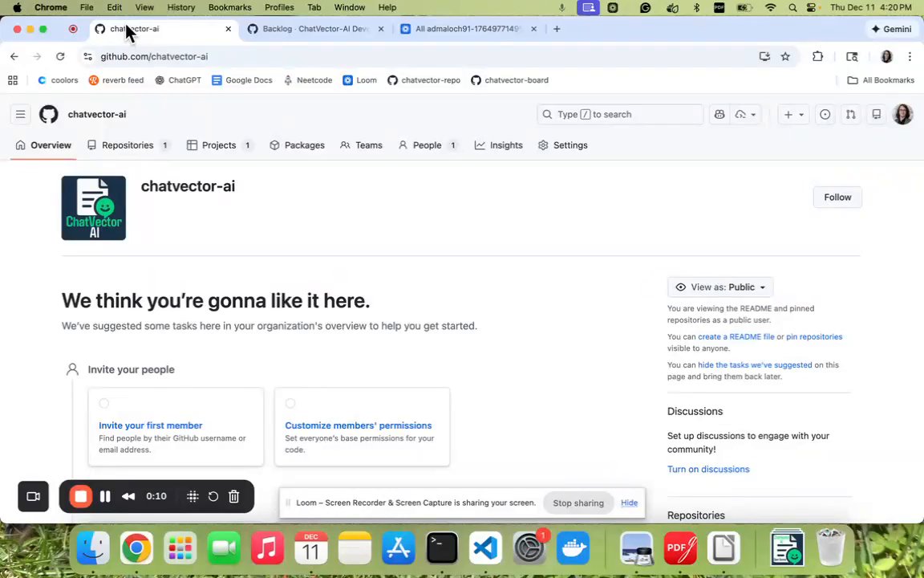Open Docker Desktop from the dock
This screenshot has width=924, height=578.
(x=573, y=548)
